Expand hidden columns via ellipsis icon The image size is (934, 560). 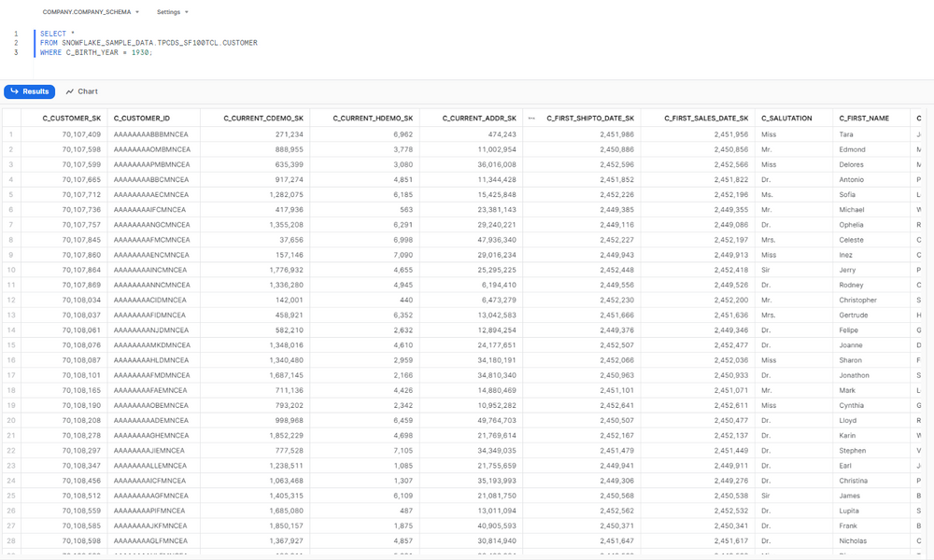531,118
